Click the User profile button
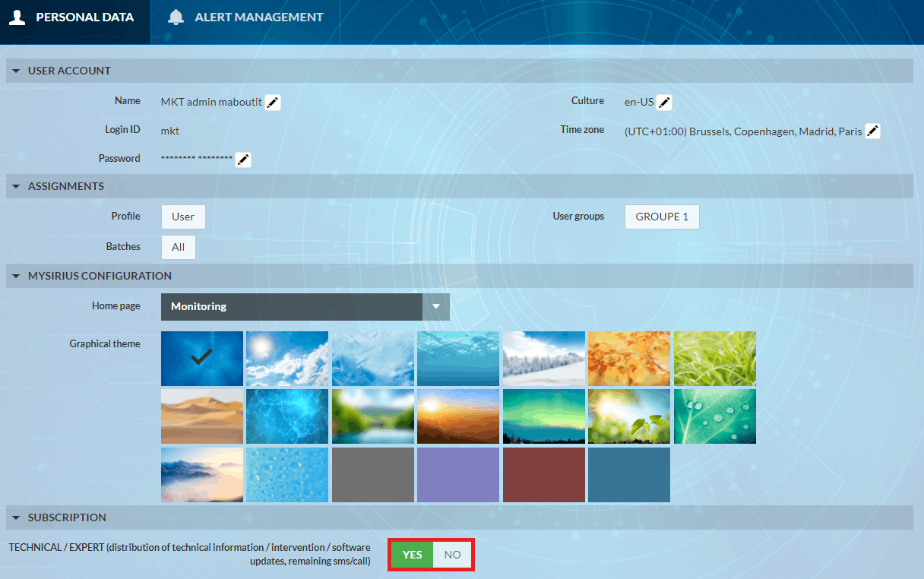Viewport: 924px width, 579px height. 183,217
